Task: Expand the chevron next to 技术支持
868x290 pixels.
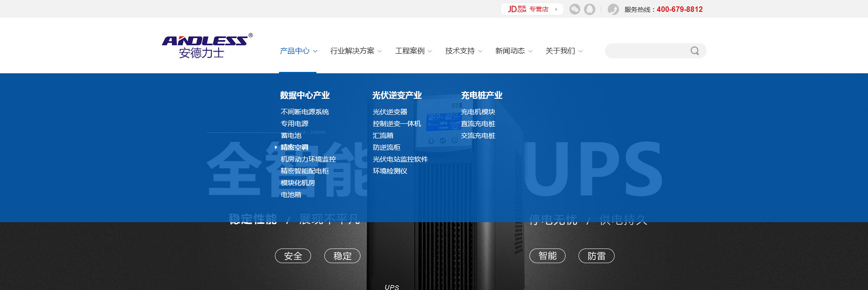Action: 480,51
